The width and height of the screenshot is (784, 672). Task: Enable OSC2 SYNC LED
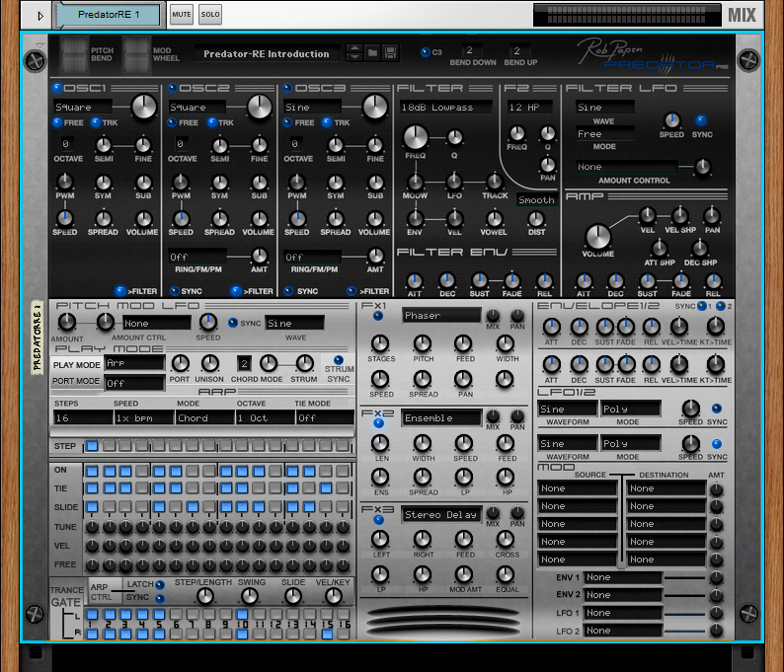[175, 291]
